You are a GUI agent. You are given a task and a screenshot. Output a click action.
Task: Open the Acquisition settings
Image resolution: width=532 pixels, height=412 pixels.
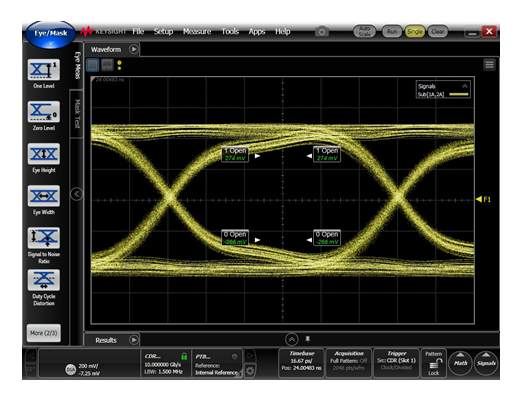click(x=348, y=363)
